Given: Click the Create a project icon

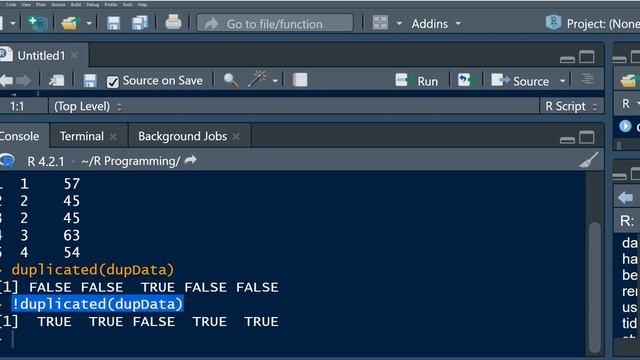Looking at the screenshot, I should coord(37,23).
